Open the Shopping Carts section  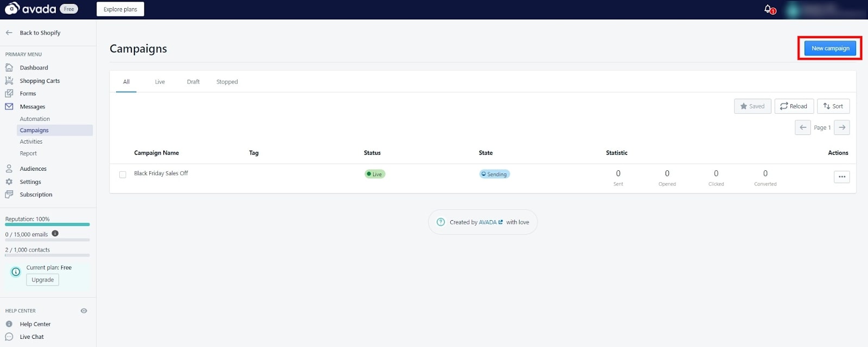coord(40,81)
